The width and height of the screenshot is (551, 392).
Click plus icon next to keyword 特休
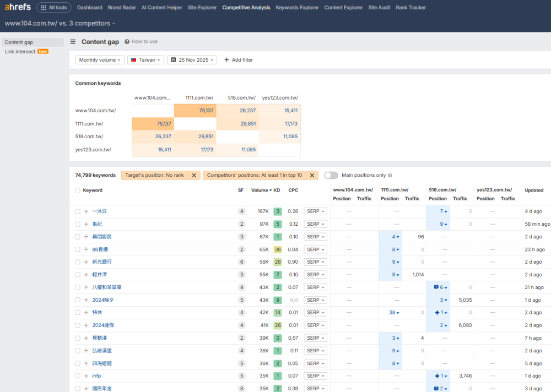point(86,313)
